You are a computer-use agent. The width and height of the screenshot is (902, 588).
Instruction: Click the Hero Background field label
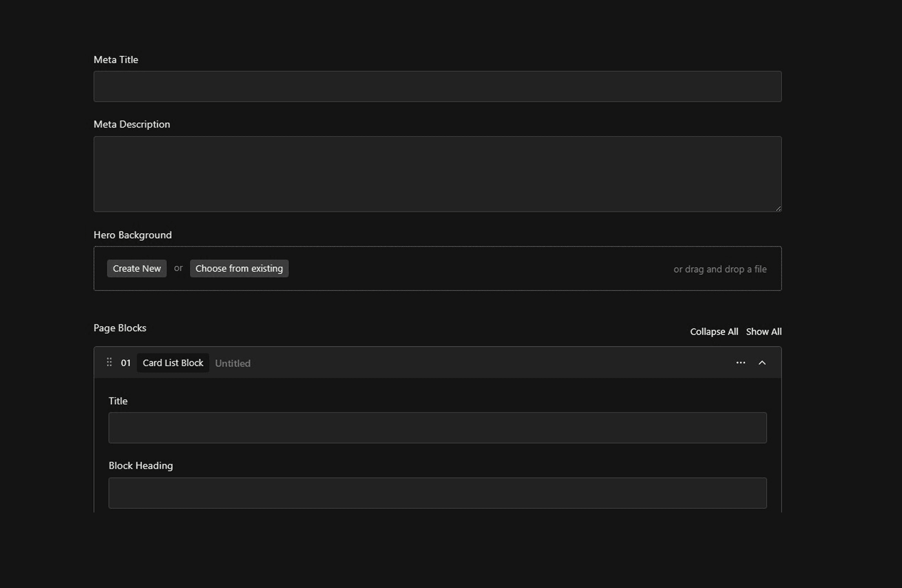(x=132, y=235)
